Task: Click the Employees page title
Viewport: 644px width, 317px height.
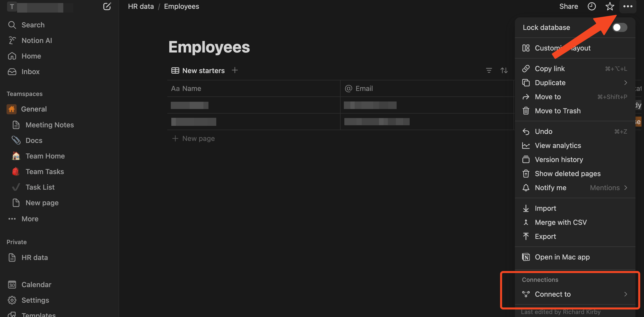Action: pyautogui.click(x=209, y=47)
